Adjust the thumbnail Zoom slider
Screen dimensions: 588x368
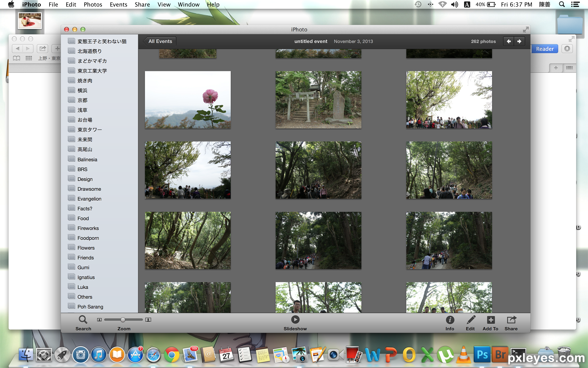(x=123, y=320)
